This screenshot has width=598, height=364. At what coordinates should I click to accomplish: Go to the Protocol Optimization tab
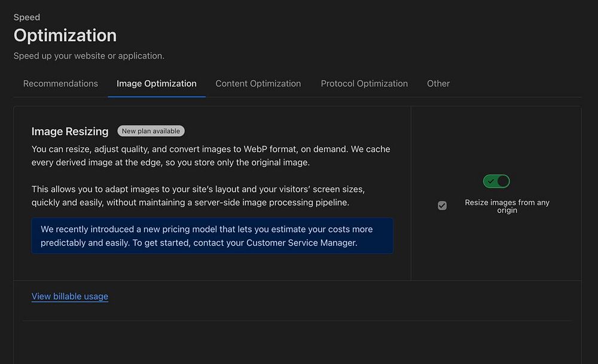point(364,84)
